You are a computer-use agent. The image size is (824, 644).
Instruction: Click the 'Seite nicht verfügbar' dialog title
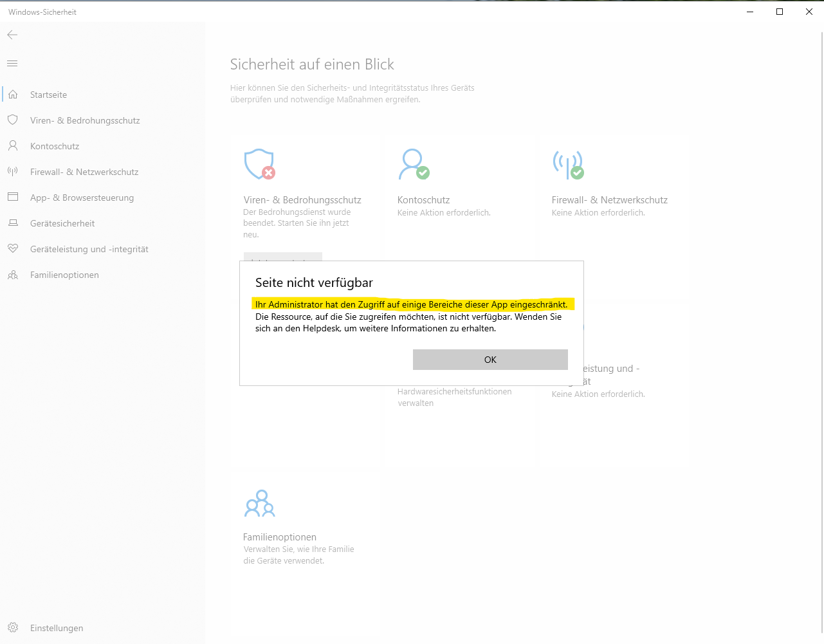tap(314, 282)
